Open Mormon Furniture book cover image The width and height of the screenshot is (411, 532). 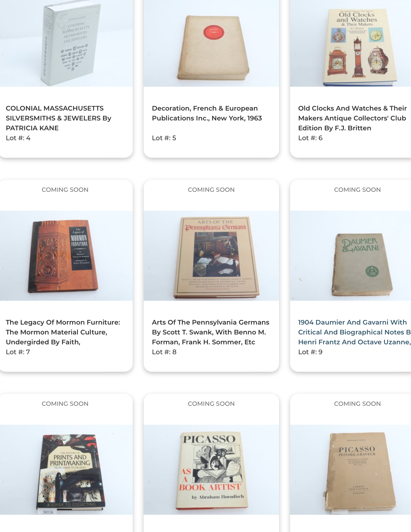tap(66, 255)
